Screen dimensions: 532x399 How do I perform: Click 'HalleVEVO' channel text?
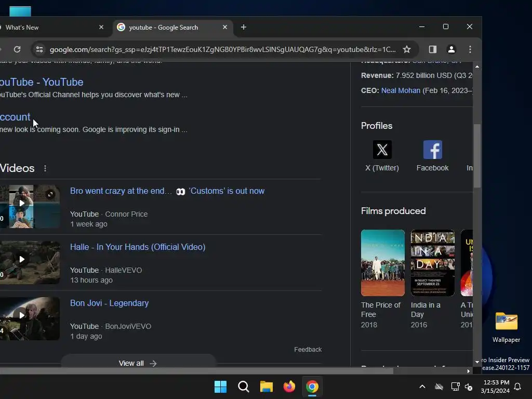coord(124,270)
